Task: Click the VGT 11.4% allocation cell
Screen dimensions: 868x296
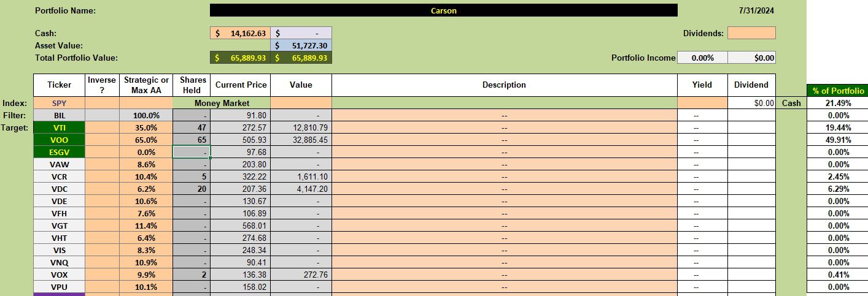Action: click(146, 226)
